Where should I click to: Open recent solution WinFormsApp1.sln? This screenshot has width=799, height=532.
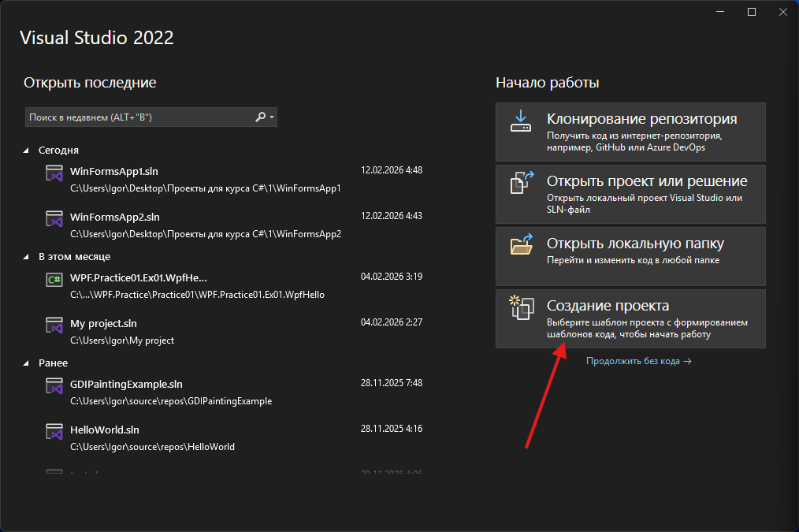[114, 172]
